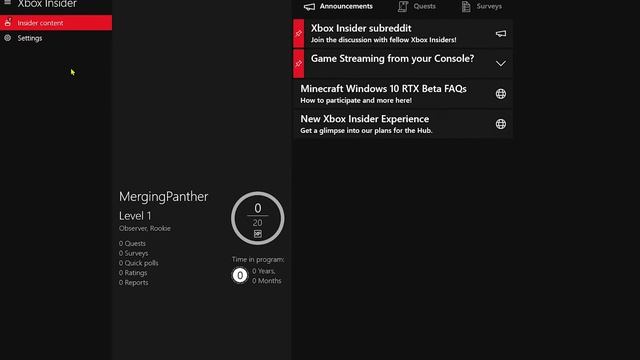
Task: Click the Announcements megaphone tab icon
Action: pos(309,7)
